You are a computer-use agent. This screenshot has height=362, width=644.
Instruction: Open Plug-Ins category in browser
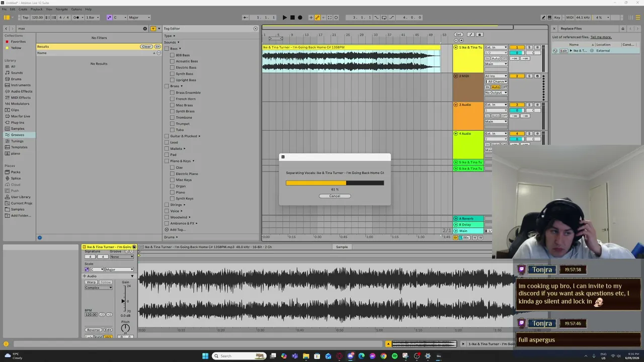click(x=18, y=122)
